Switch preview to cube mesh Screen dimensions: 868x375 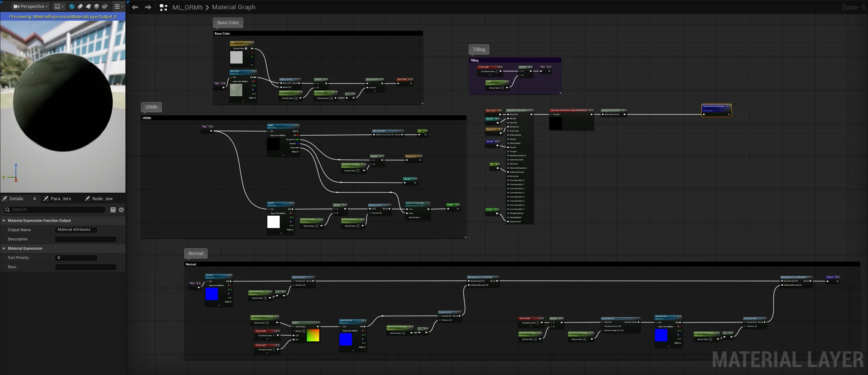pyautogui.click(x=97, y=7)
